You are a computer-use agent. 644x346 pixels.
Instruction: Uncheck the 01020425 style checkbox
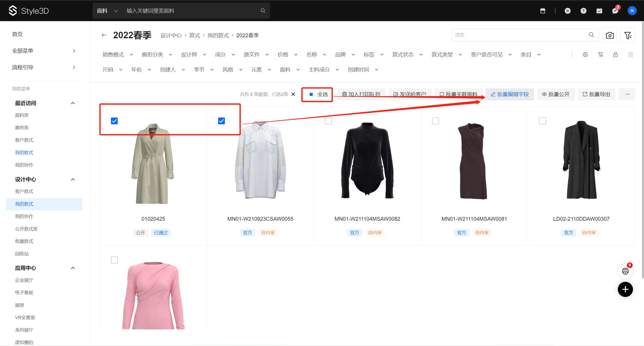tap(114, 121)
